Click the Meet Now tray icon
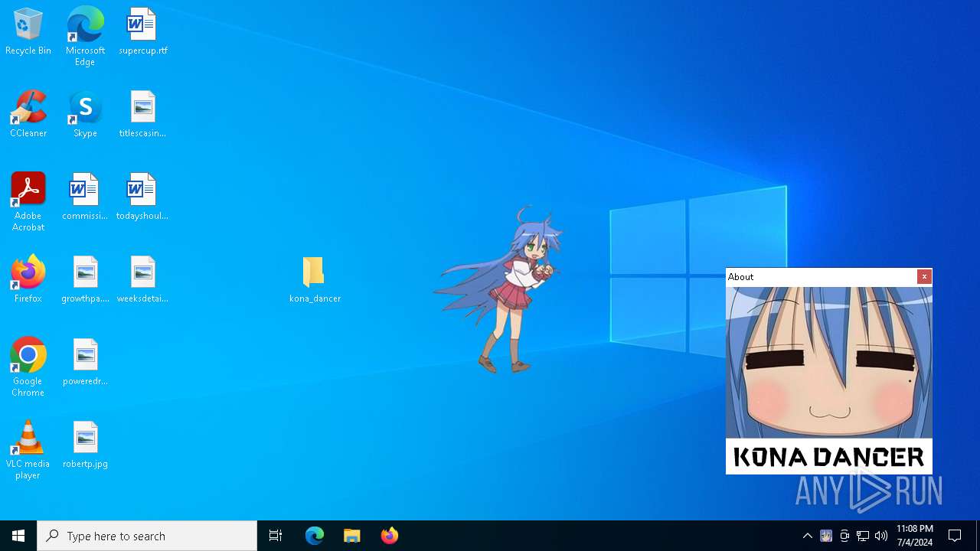 (x=844, y=536)
